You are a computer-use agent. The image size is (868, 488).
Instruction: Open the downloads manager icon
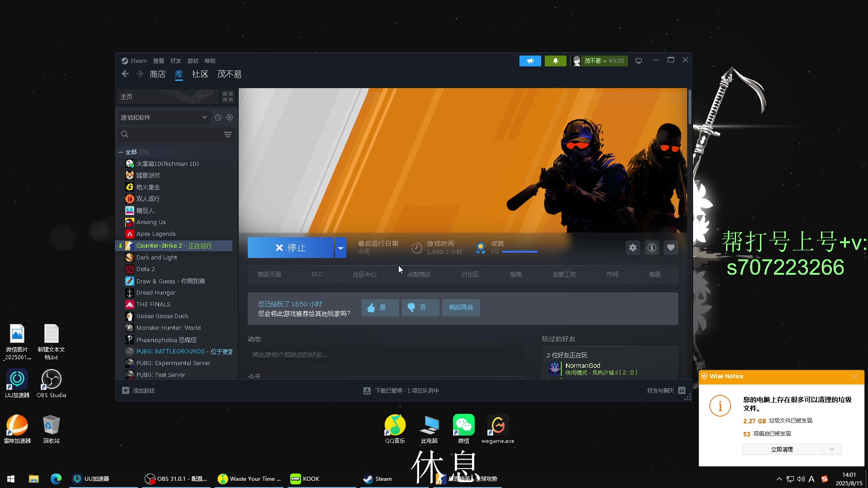pyautogui.click(x=367, y=391)
